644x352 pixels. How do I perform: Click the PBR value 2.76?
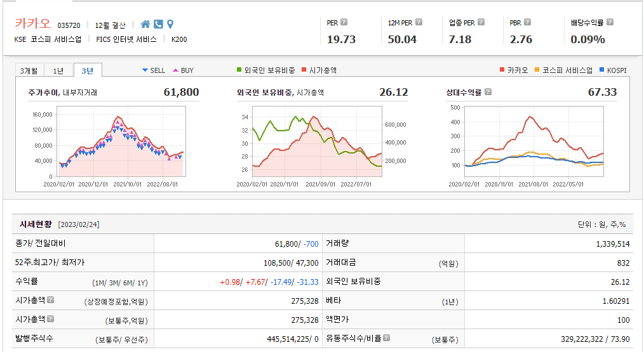tap(521, 39)
